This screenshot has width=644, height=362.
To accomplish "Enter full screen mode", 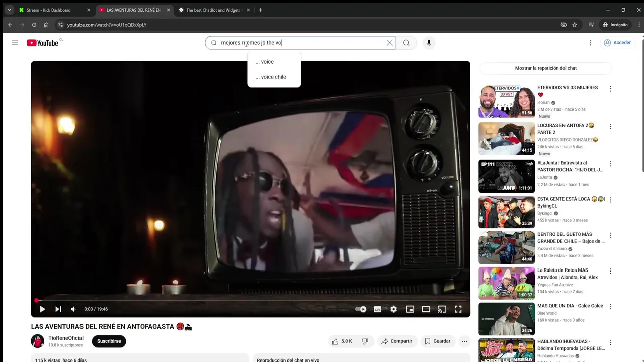I will (458, 309).
